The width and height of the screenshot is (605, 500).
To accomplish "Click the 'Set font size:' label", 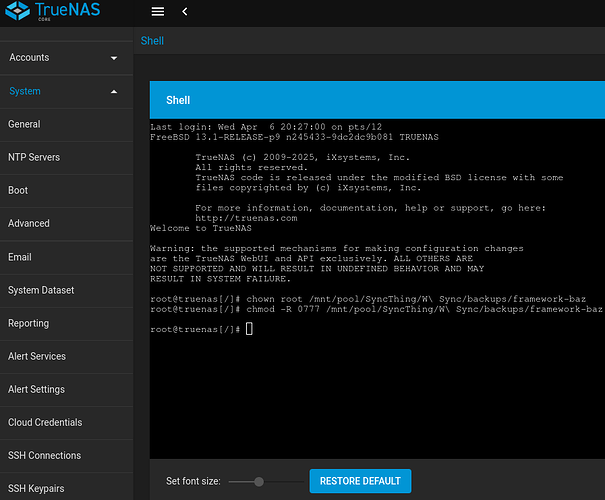I will click(x=193, y=481).
